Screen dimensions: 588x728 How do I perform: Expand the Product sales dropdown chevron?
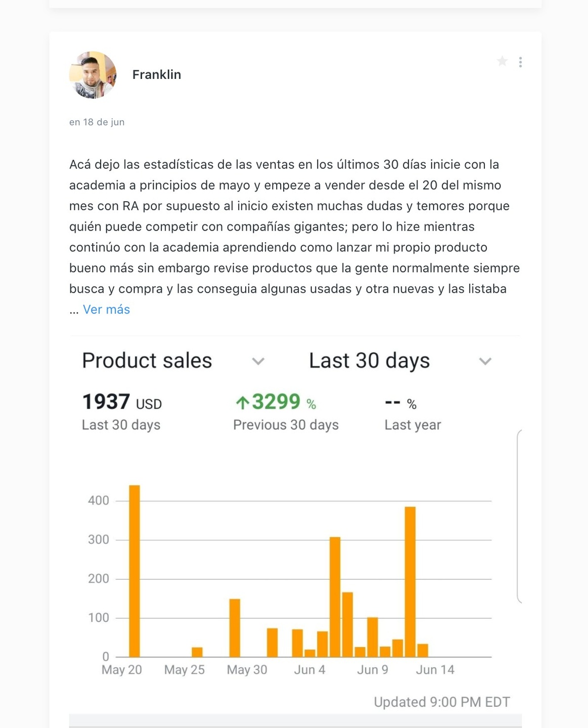[x=258, y=361]
